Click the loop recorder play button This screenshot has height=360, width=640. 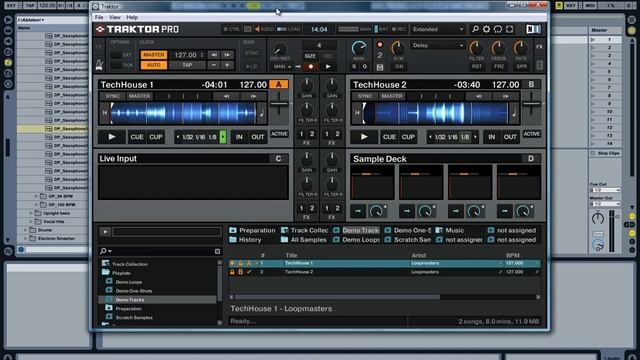(x=328, y=67)
